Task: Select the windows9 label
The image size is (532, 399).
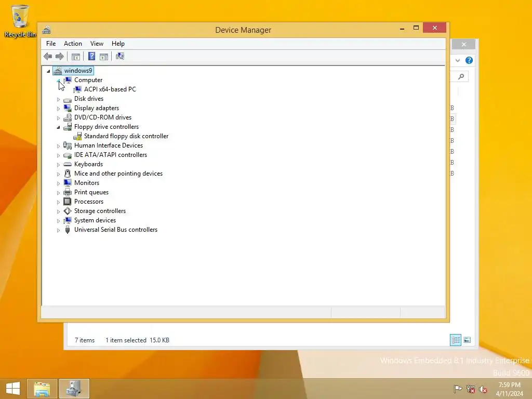Action: [x=78, y=71]
